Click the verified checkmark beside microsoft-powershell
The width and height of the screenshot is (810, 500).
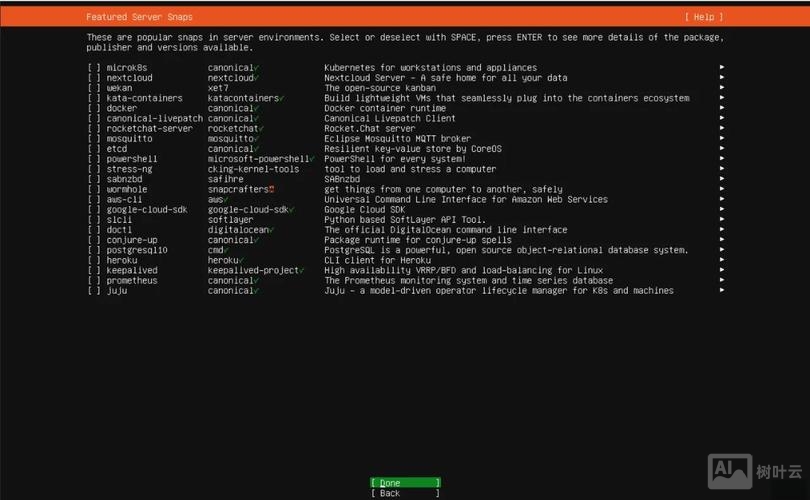313,159
